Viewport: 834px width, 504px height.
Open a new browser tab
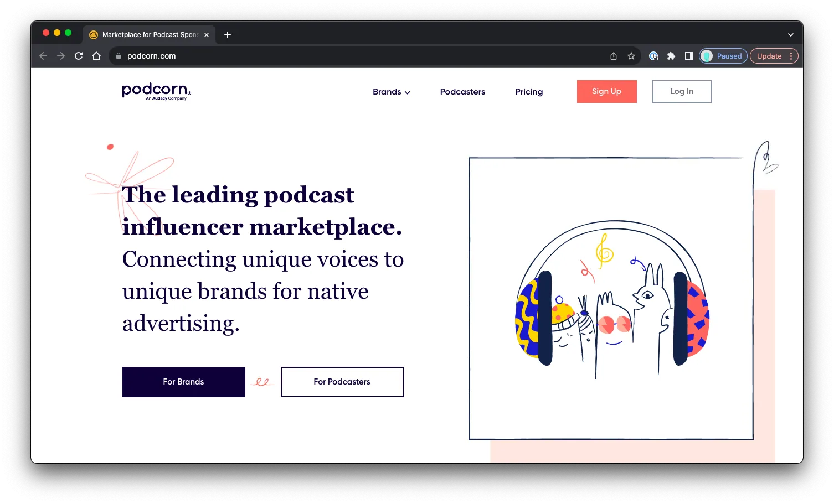point(228,35)
